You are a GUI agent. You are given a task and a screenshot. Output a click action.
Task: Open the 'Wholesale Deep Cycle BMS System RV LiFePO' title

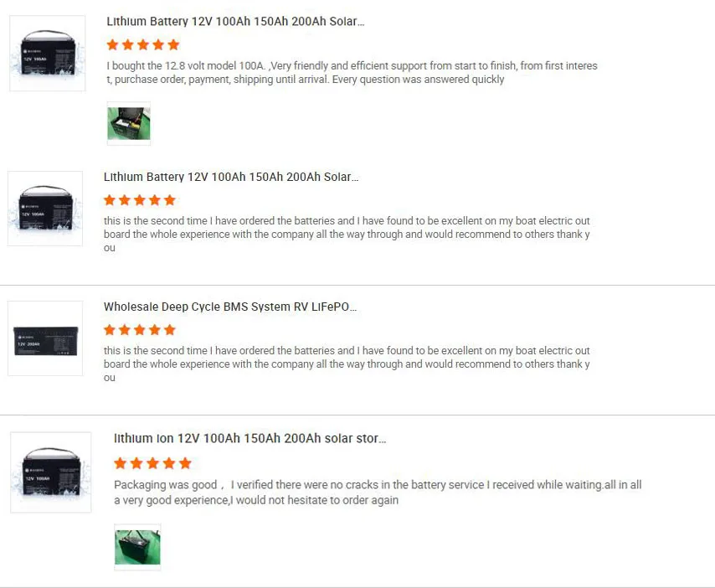tap(230, 307)
